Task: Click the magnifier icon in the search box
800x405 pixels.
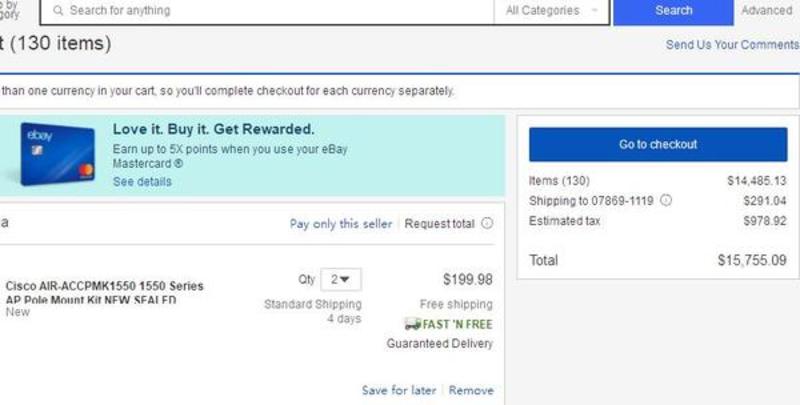Action: coord(59,11)
